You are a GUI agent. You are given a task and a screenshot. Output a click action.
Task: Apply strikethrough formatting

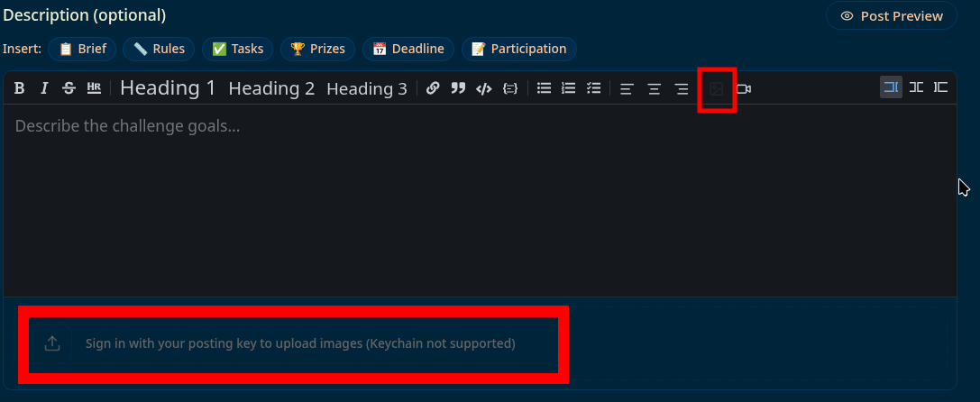[69, 88]
